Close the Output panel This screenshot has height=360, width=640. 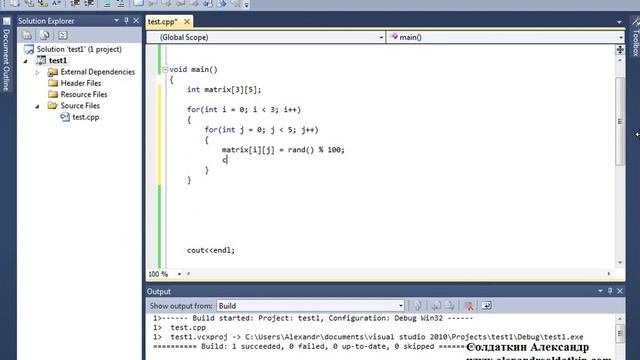tap(620, 291)
